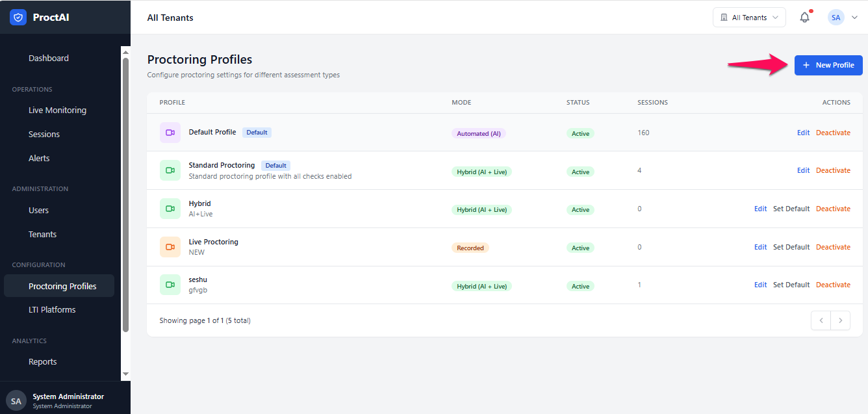Deactivate the Live Proctoring profile
This screenshot has height=414, width=868.
tap(833, 247)
